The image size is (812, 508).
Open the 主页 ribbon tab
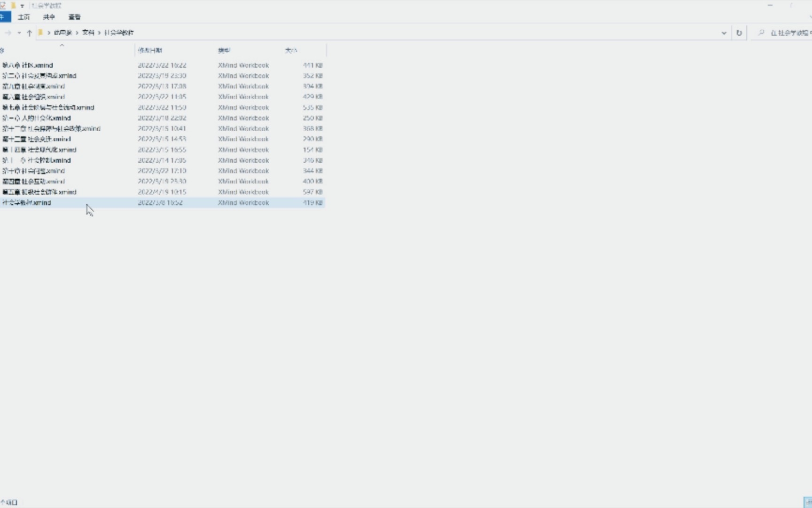[x=23, y=17]
